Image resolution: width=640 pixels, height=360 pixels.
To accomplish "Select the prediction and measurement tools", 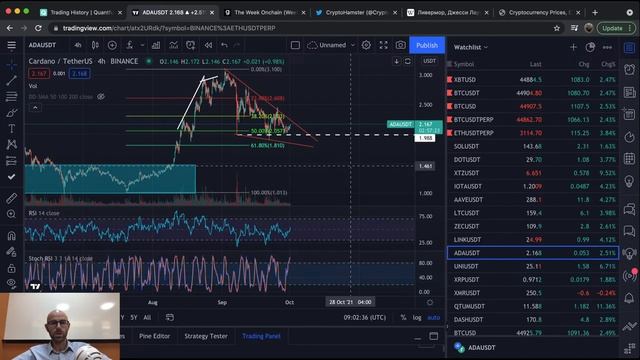I will click(x=11, y=161).
